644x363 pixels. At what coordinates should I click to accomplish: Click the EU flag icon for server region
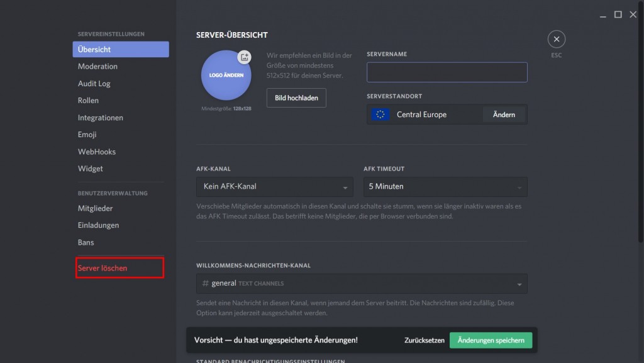coord(380,114)
